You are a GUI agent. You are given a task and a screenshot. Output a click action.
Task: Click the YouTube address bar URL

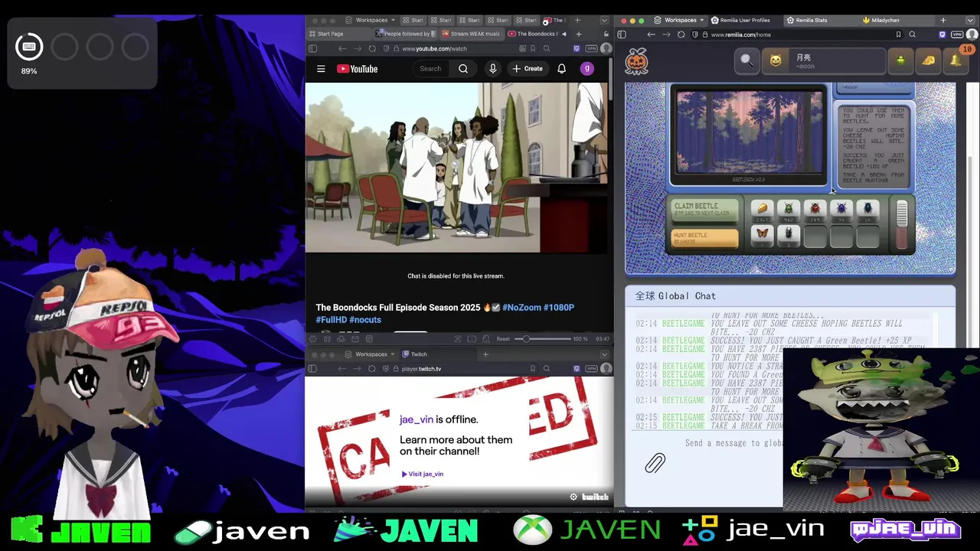pyautogui.click(x=434, y=48)
